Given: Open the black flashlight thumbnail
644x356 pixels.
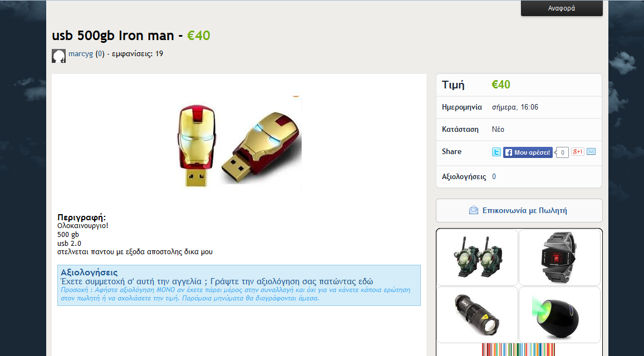Looking at the screenshot, I should (477, 315).
